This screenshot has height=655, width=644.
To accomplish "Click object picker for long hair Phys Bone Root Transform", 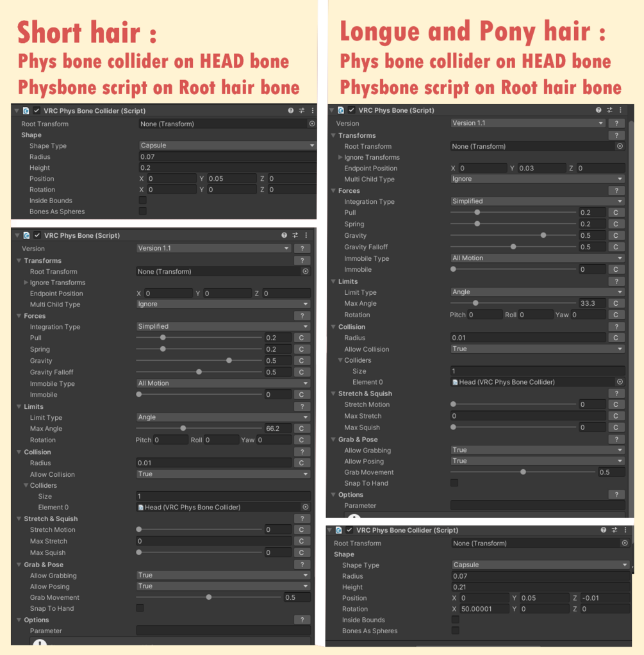I will (x=620, y=146).
